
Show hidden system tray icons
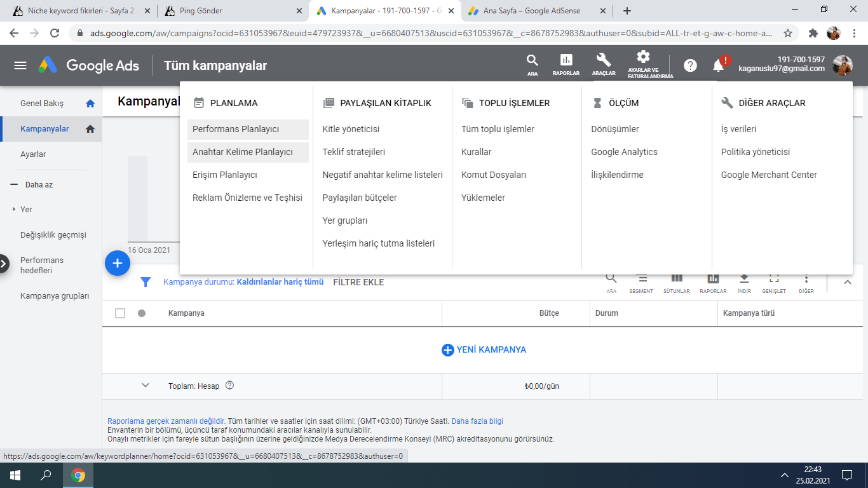coord(784,475)
